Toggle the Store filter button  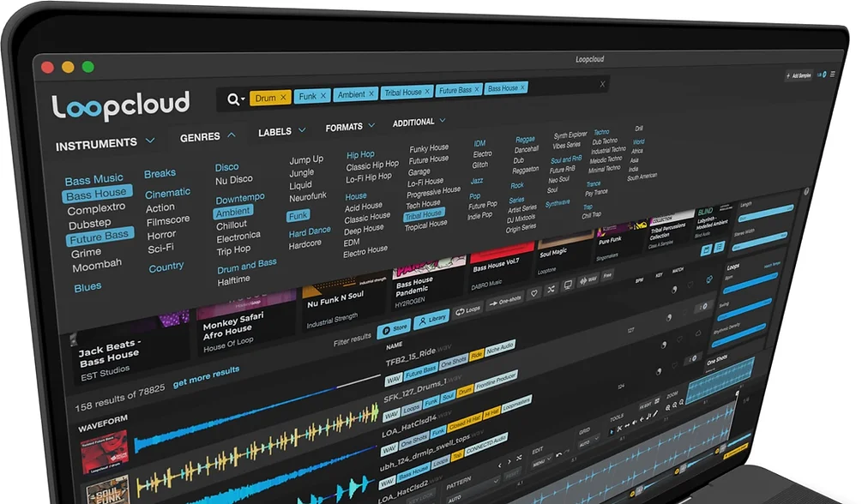pyautogui.click(x=395, y=327)
